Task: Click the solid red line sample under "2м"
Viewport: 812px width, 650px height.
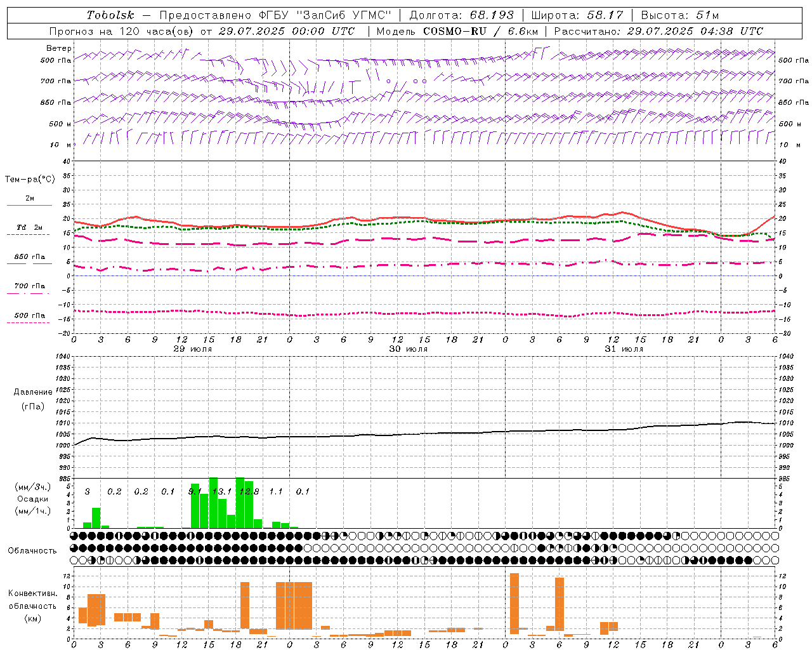Action: pyautogui.click(x=29, y=206)
